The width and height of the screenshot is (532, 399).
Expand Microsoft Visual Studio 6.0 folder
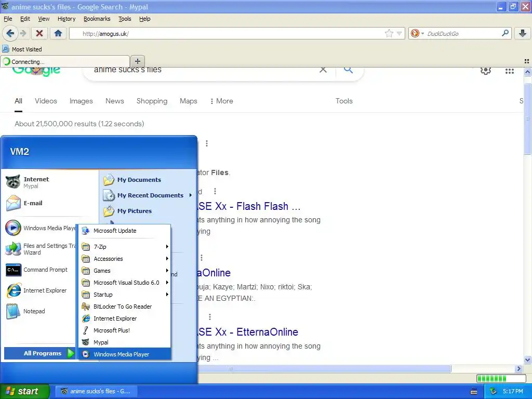point(125,283)
